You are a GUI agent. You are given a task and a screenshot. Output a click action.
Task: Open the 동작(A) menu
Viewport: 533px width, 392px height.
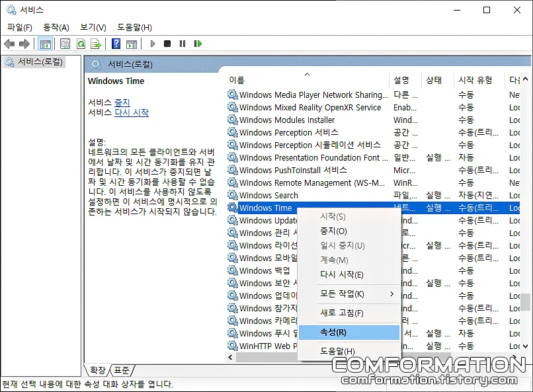[x=56, y=28]
